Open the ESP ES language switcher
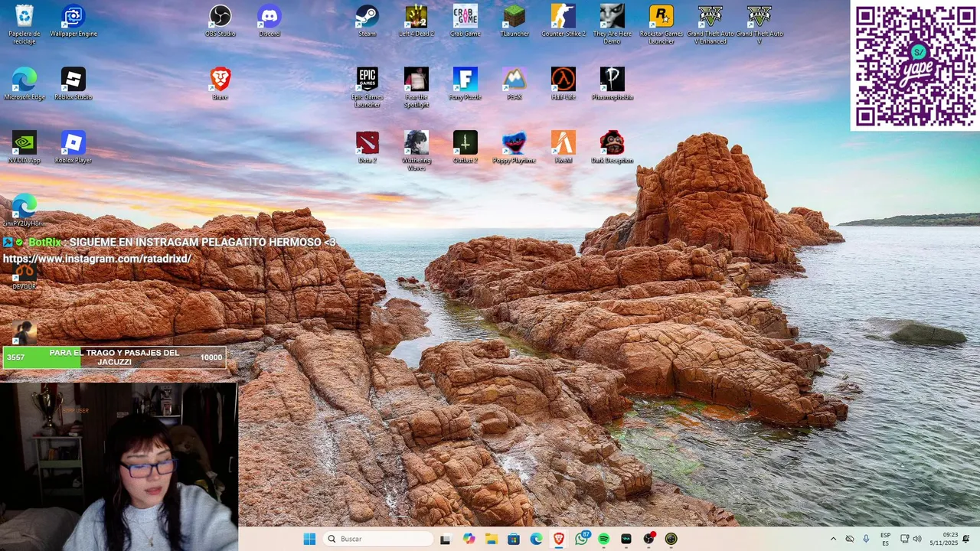Image resolution: width=980 pixels, height=551 pixels. pyautogui.click(x=885, y=539)
